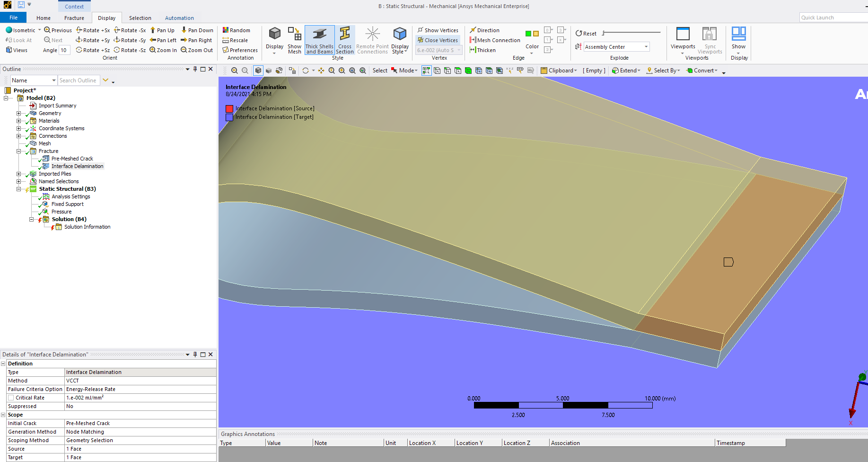Toggle Close Vertices option
The image size is (868, 462).
[438, 40]
